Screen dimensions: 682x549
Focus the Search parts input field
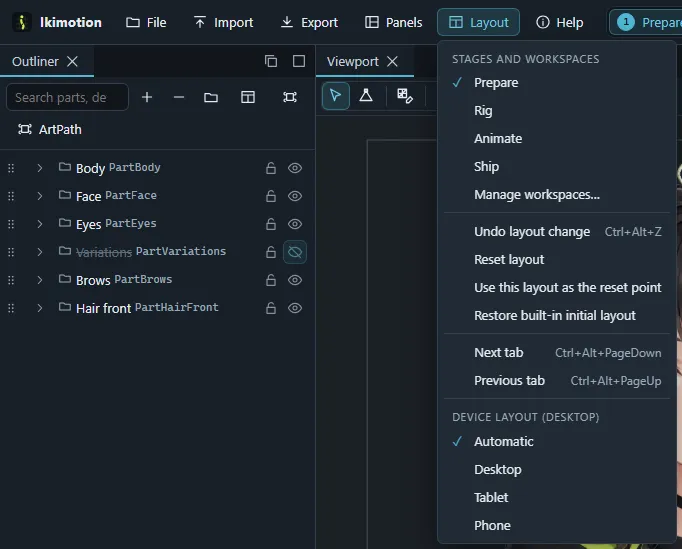[67, 97]
